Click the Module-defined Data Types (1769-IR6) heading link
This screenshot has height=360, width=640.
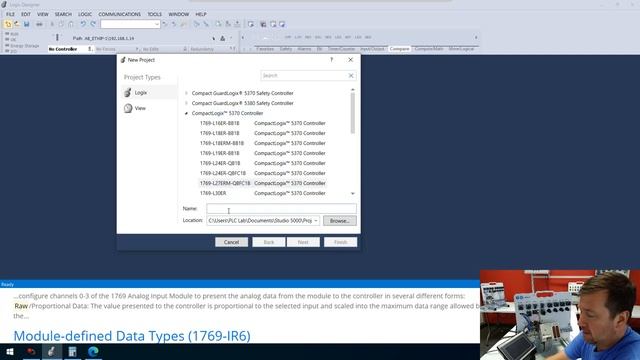click(132, 336)
